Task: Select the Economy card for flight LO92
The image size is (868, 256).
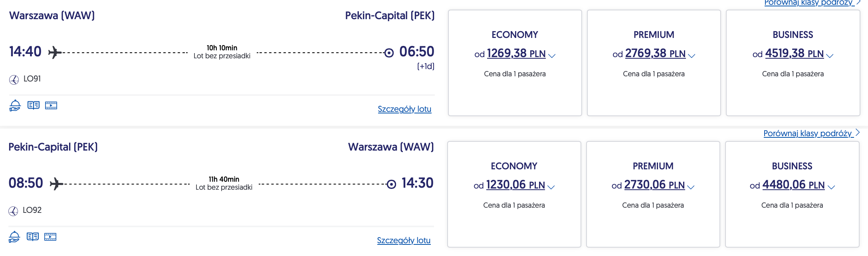Action: pyautogui.click(x=514, y=224)
